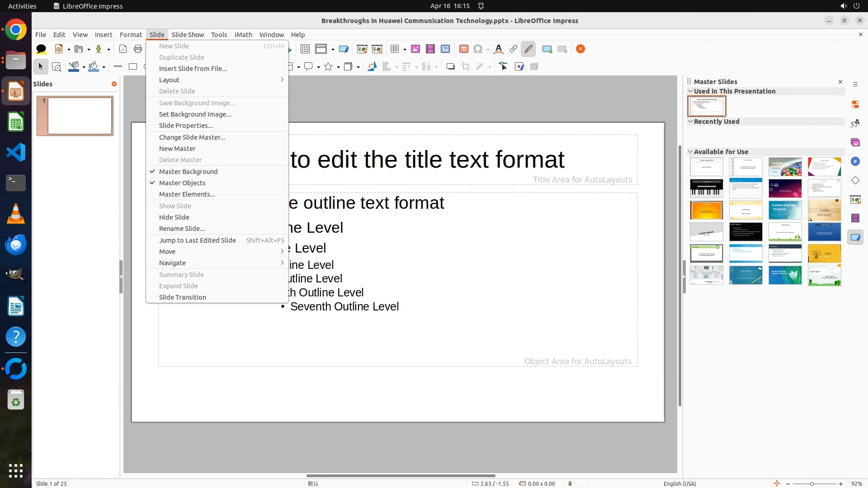868x488 pixels.
Task: Click the Insert Audio or Video icon
Action: pyautogui.click(x=430, y=49)
